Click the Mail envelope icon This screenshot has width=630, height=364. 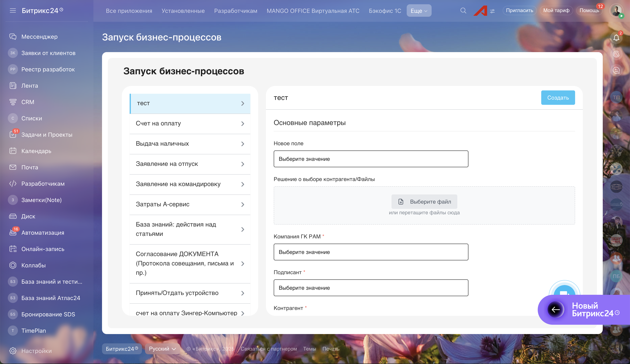pyautogui.click(x=13, y=167)
